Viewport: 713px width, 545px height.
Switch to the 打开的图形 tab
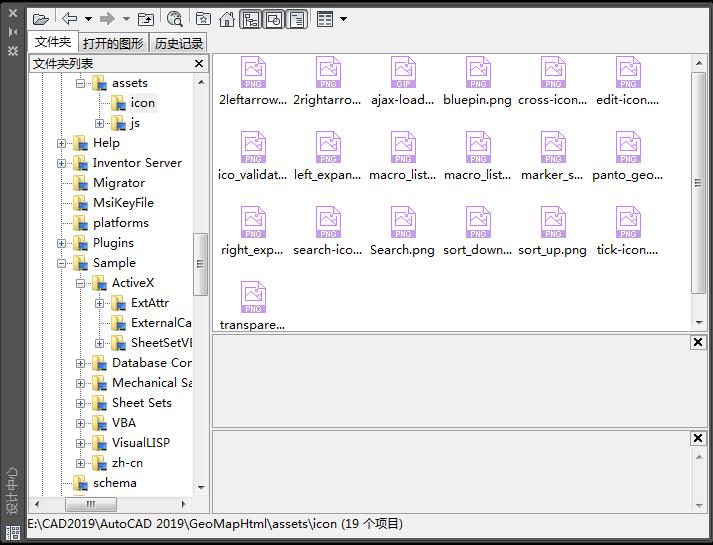pyautogui.click(x=113, y=44)
